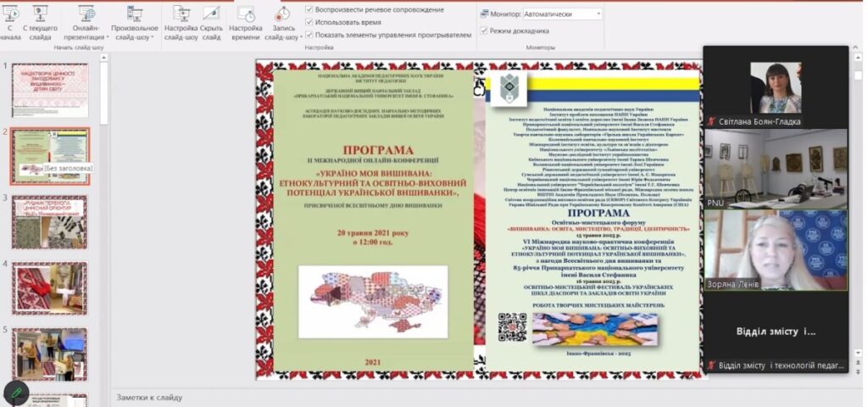Uncheck the use timings checkbox
This screenshot has width=868, height=407.
[309, 22]
